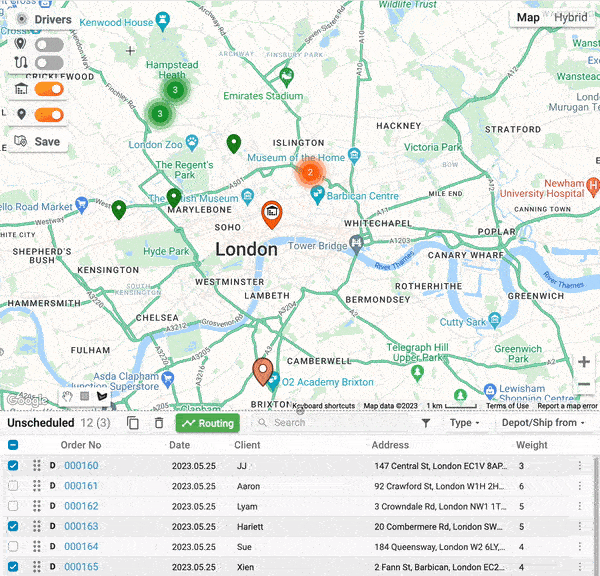600x576 pixels.
Task: Click the delete trash icon
Action: click(x=159, y=423)
